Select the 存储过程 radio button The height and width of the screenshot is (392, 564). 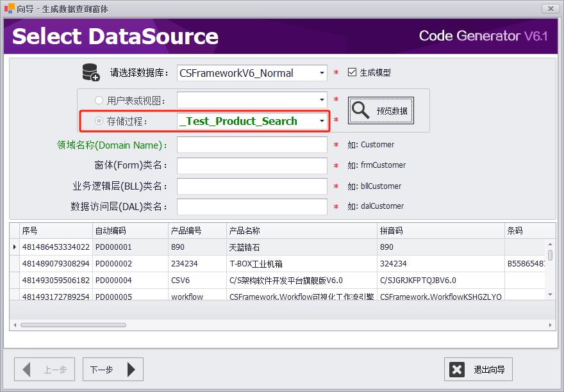pyautogui.click(x=99, y=121)
